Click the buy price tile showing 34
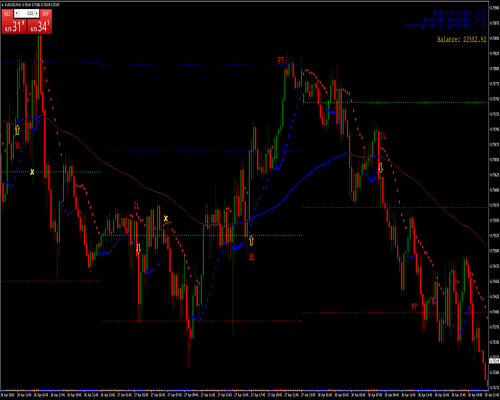The height and width of the screenshot is (400, 500). pos(40,26)
